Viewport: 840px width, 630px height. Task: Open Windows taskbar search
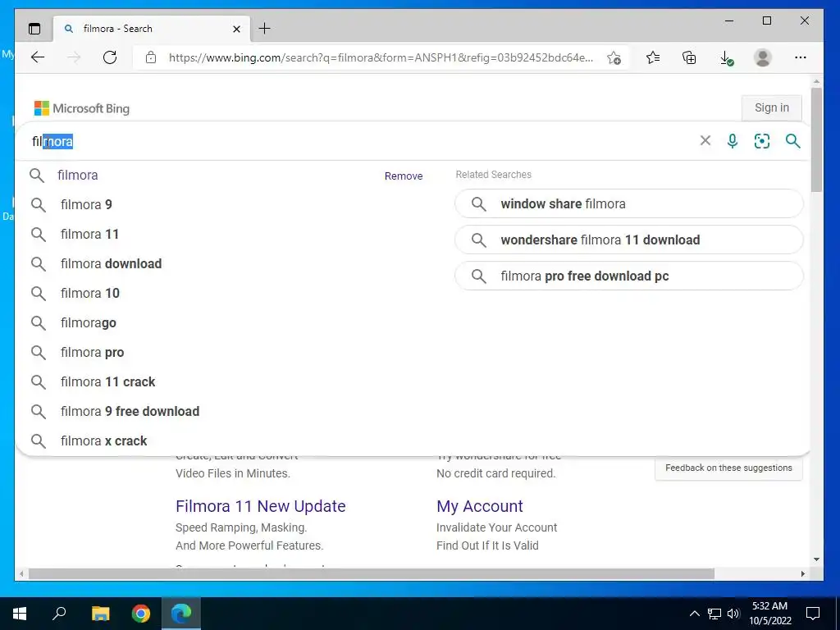click(59, 614)
